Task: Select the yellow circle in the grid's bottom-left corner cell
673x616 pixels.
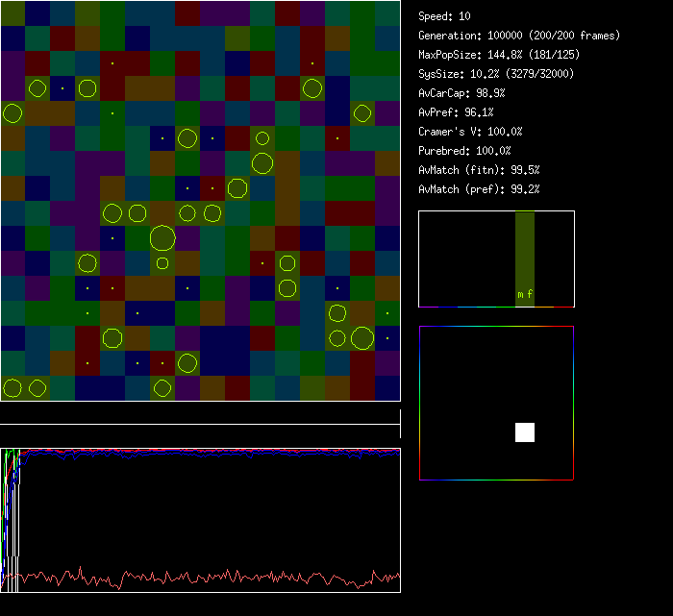Action: click(12, 388)
